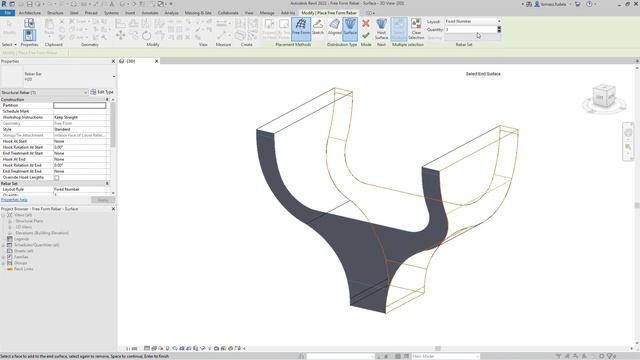Expand the Schedules/Quantities tree node
This screenshot has width=640, height=360.
pyautogui.click(x=3, y=245)
